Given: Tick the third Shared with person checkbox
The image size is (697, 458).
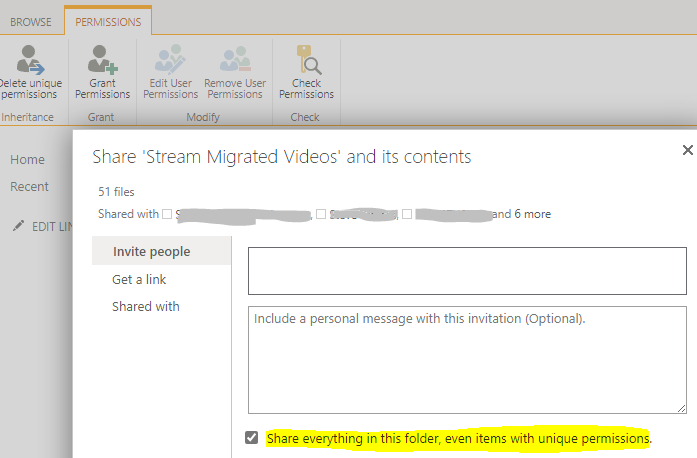Looking at the screenshot, I should click(x=407, y=214).
